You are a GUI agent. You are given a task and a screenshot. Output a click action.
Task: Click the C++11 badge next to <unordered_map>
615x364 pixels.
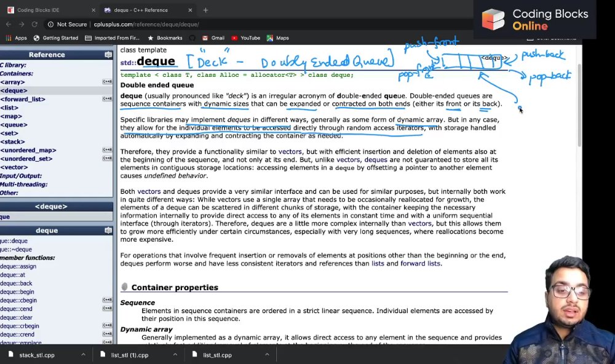click(107, 150)
